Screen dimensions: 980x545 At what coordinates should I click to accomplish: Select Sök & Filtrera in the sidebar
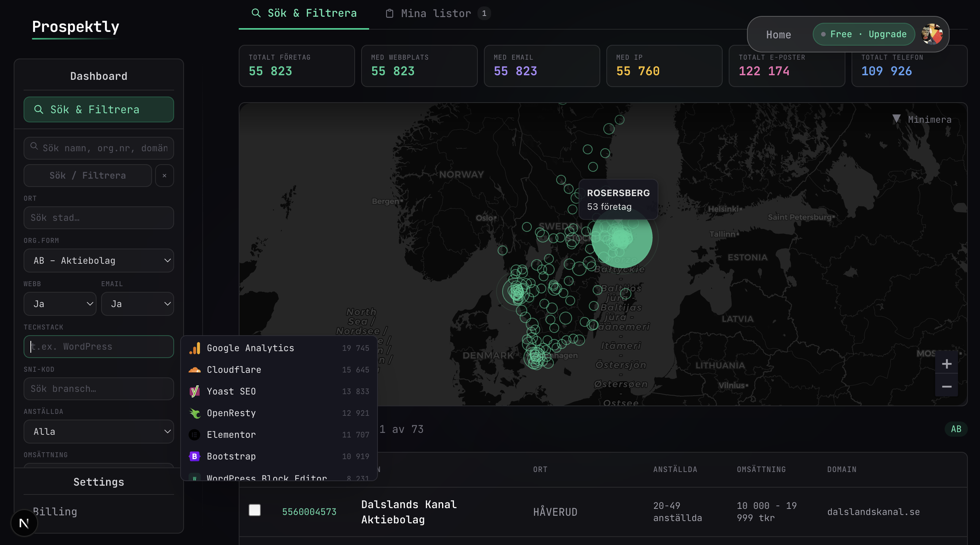click(98, 109)
